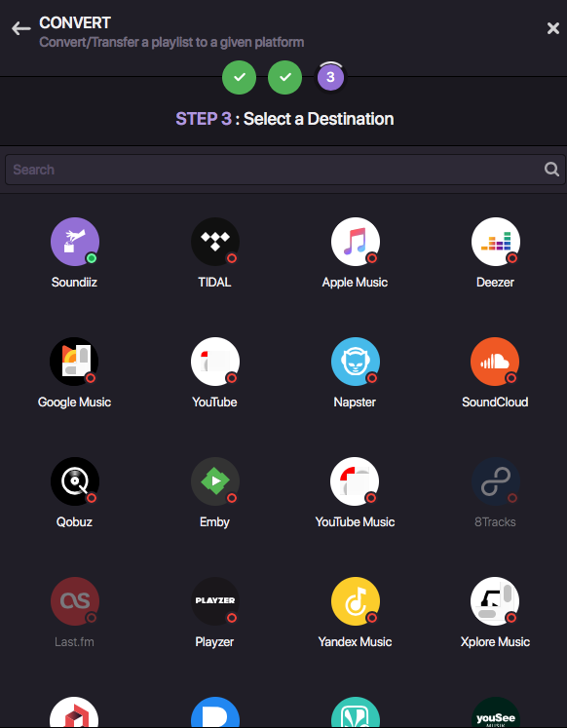The width and height of the screenshot is (567, 728).
Task: Choose YouTube Music as destination
Action: coord(356,481)
